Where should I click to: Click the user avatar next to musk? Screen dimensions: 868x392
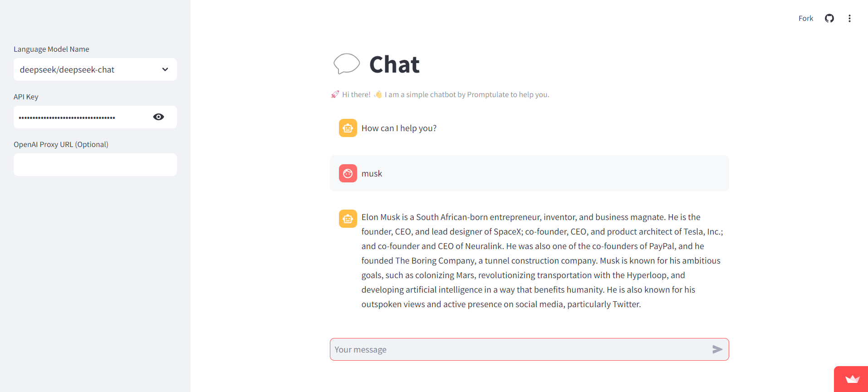click(x=348, y=173)
